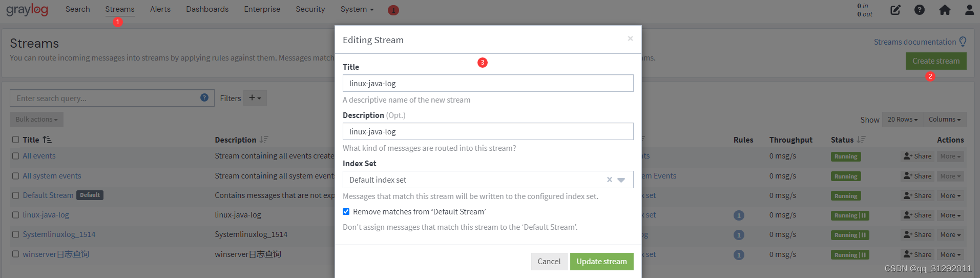Tick the linux-java-log stream row checkbox
The image size is (980, 278).
click(16, 215)
